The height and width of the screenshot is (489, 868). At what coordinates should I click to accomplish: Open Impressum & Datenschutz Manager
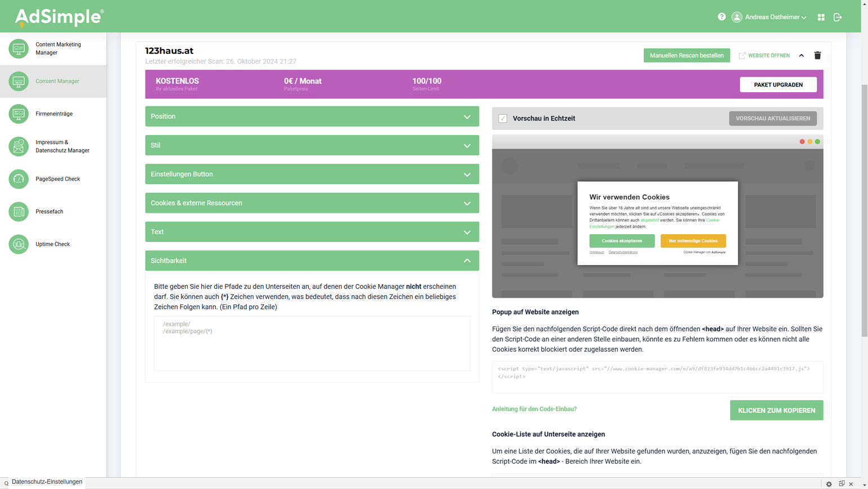click(x=53, y=146)
